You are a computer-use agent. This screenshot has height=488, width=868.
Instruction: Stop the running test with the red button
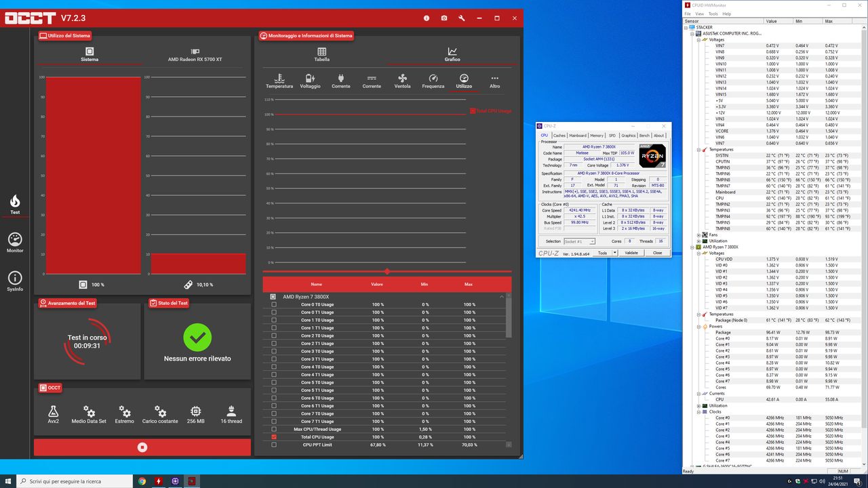click(x=142, y=447)
